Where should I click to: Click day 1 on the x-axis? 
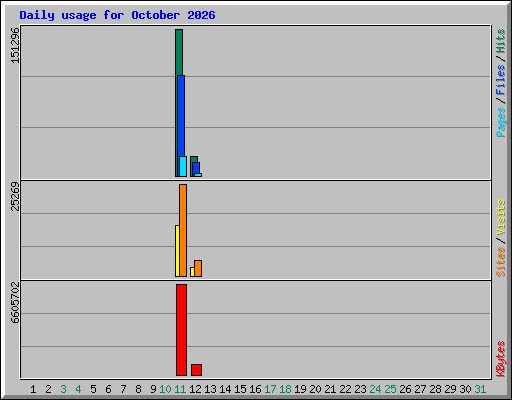point(33,389)
